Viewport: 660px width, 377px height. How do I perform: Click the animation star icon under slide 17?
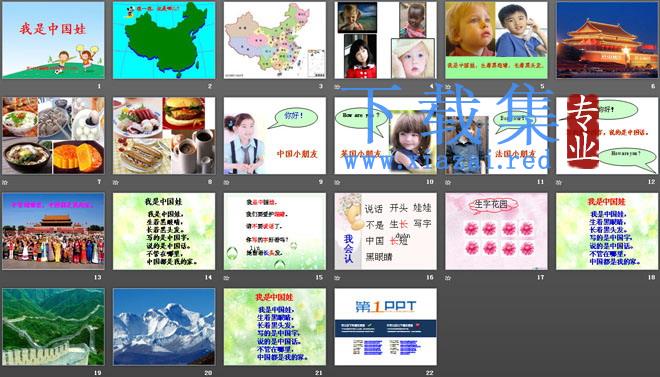(448, 278)
